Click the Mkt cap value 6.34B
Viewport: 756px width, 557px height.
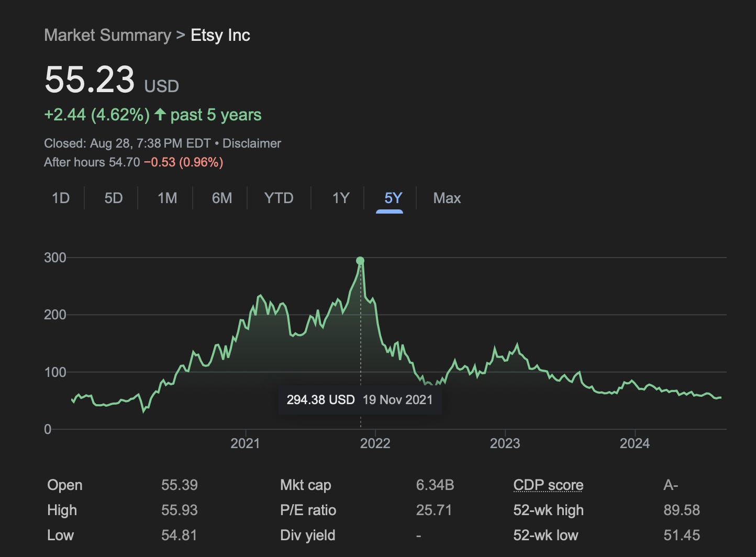[x=435, y=485]
